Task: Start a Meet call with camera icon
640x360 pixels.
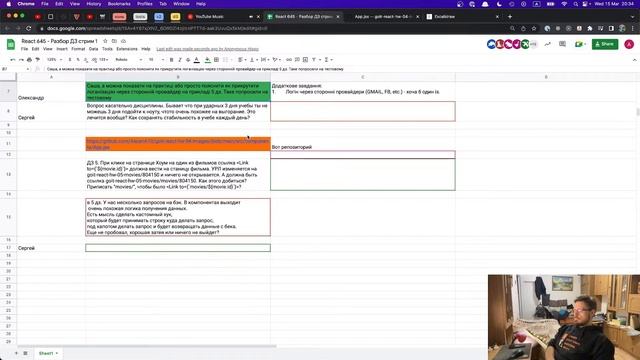Action: (579, 44)
